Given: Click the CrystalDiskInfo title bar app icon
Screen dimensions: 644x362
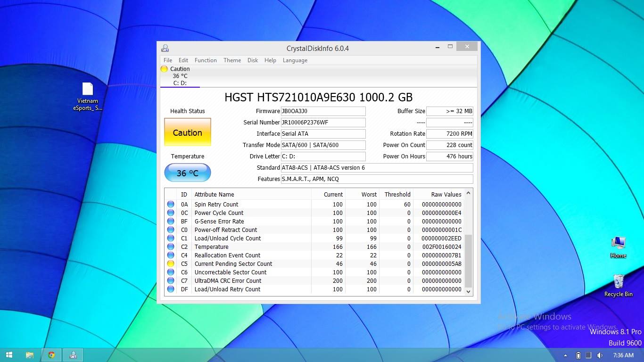Looking at the screenshot, I should (x=165, y=48).
